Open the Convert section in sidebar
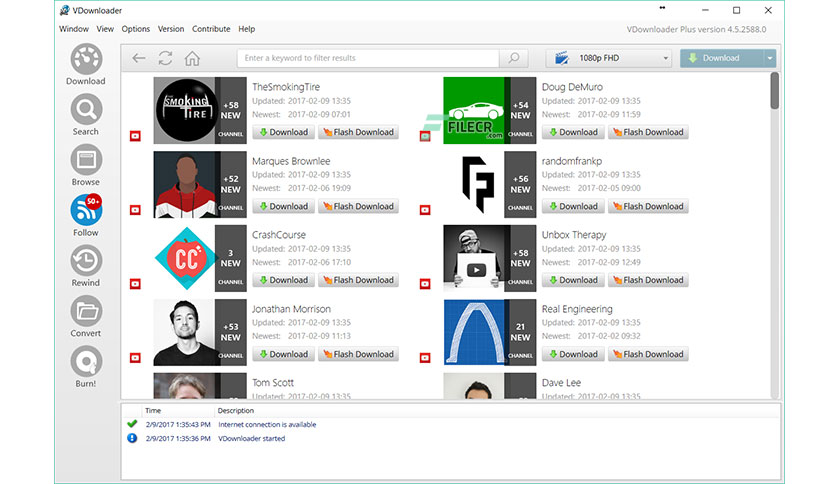836x484 pixels. pyautogui.click(x=86, y=317)
